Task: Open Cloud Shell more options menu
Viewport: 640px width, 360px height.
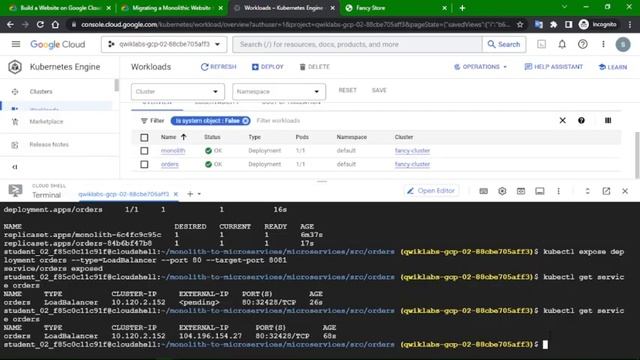Action: point(558,191)
